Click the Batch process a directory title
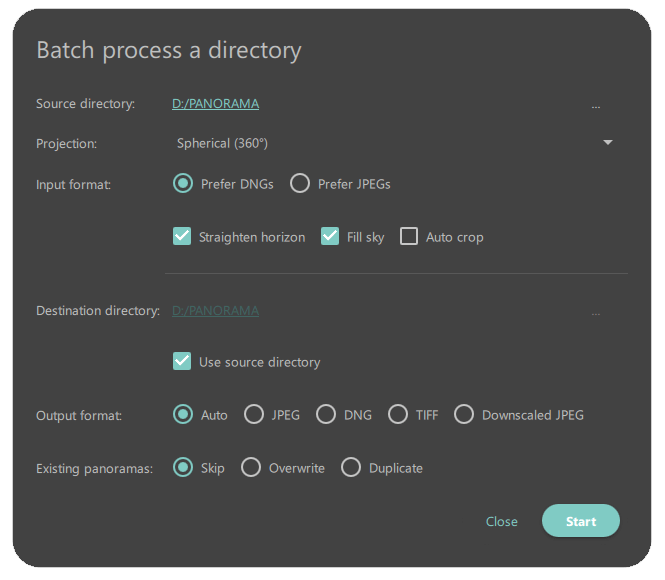 pos(169,50)
